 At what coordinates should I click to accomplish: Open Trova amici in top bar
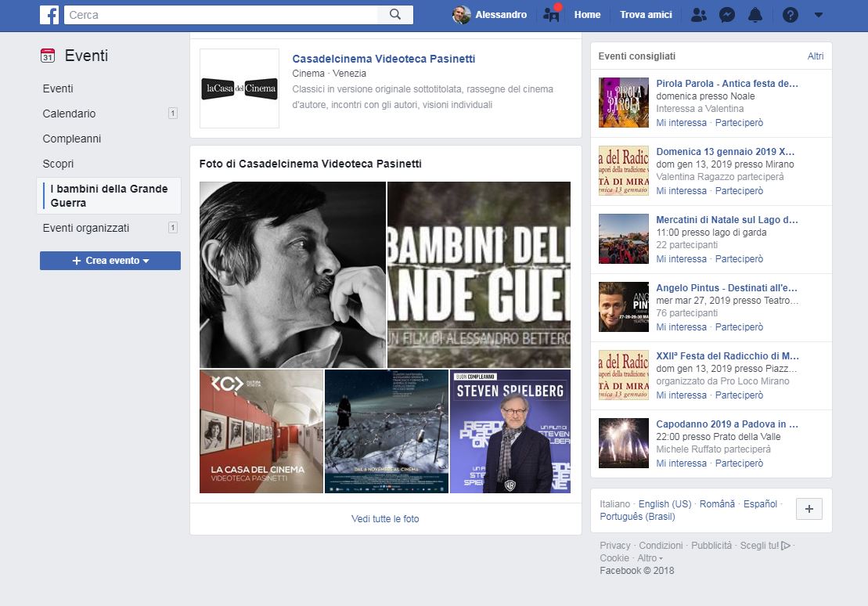click(x=646, y=15)
